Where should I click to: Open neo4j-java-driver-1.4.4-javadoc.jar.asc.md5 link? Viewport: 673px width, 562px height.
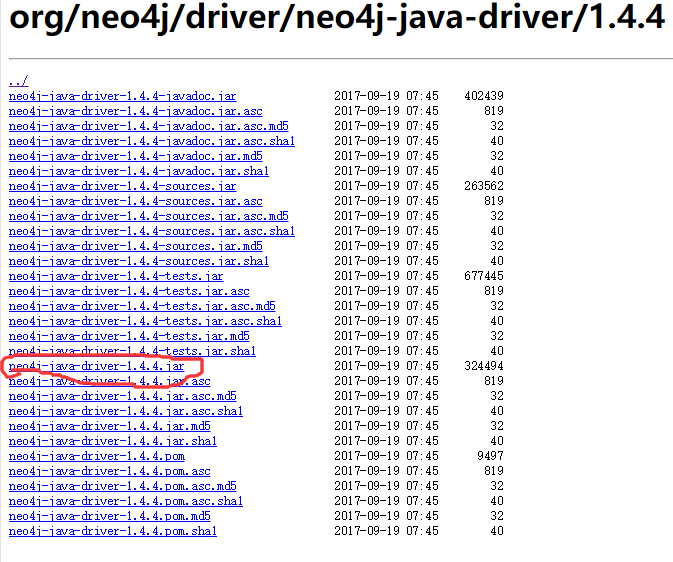tap(149, 126)
